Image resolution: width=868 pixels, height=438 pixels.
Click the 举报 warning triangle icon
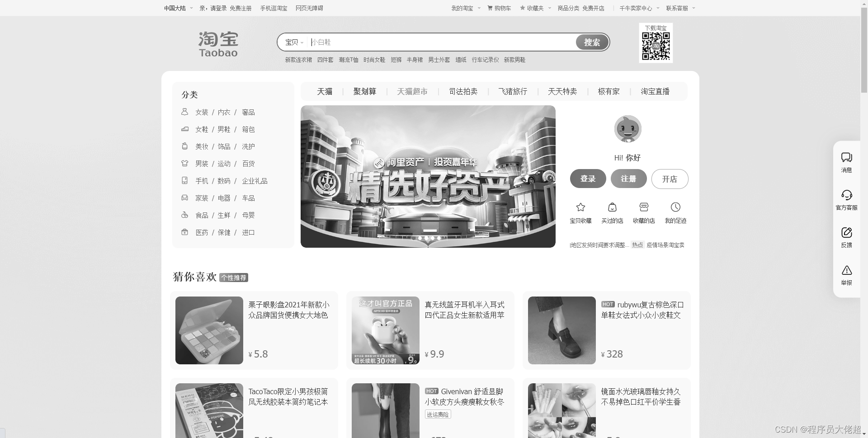(x=846, y=270)
